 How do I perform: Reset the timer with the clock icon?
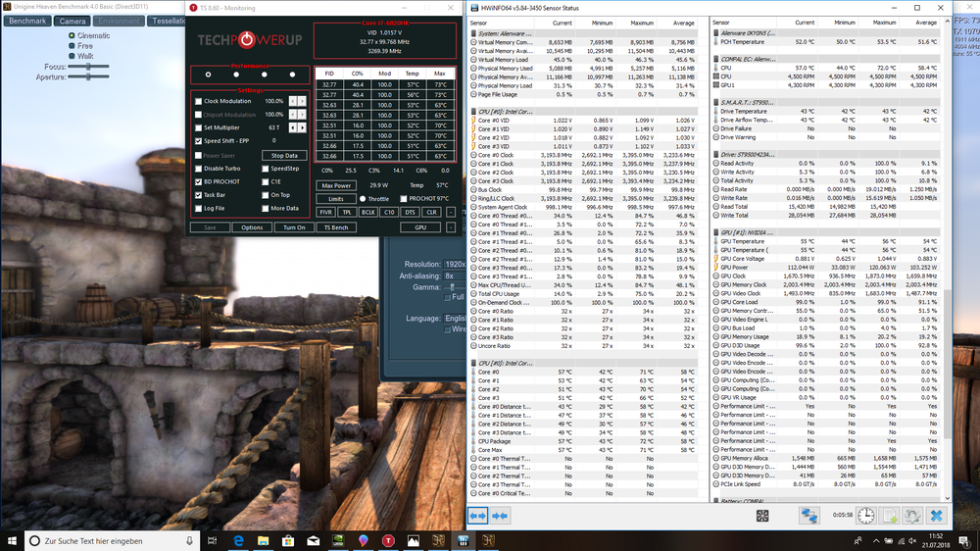pos(866,515)
